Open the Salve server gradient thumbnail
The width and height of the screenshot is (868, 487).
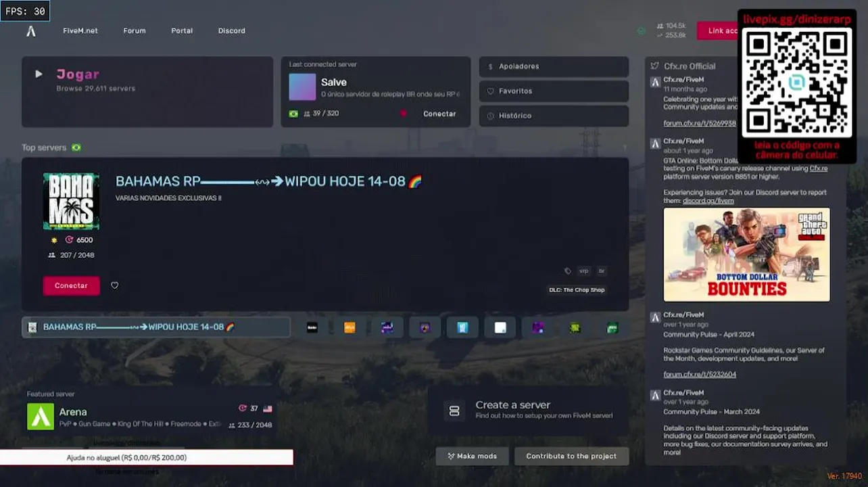(302, 87)
